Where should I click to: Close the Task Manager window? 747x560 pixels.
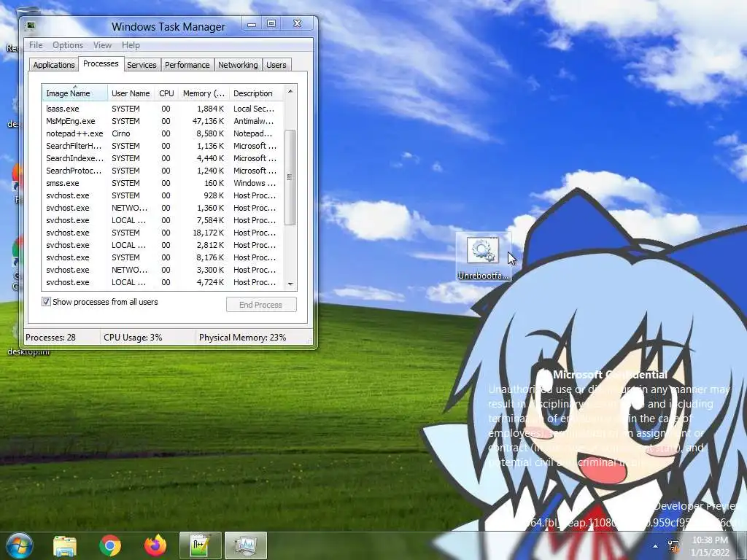click(x=298, y=24)
